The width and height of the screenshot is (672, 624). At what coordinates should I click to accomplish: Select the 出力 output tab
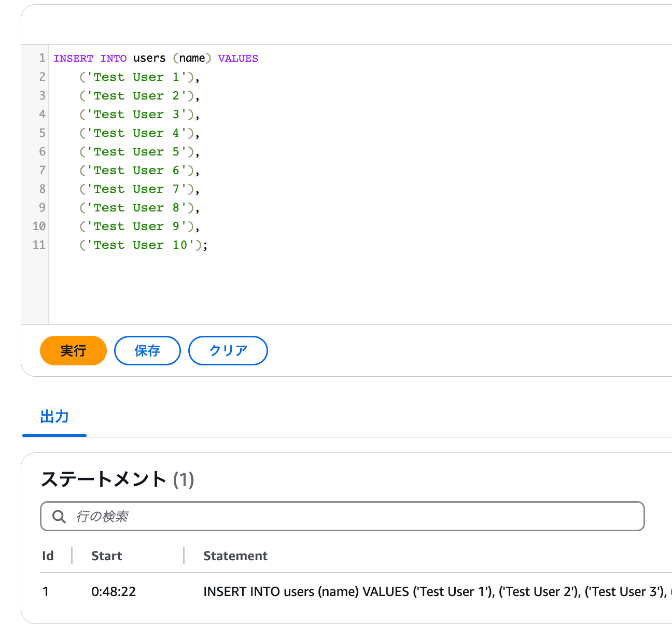point(54,417)
